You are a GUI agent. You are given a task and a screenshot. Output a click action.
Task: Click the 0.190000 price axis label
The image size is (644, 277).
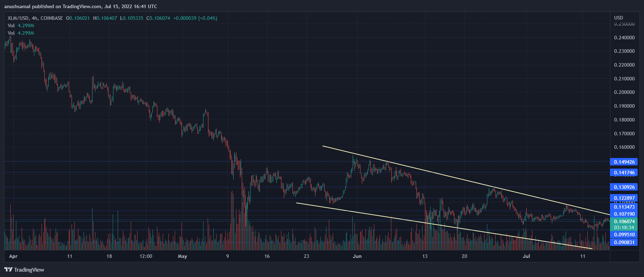pos(624,106)
